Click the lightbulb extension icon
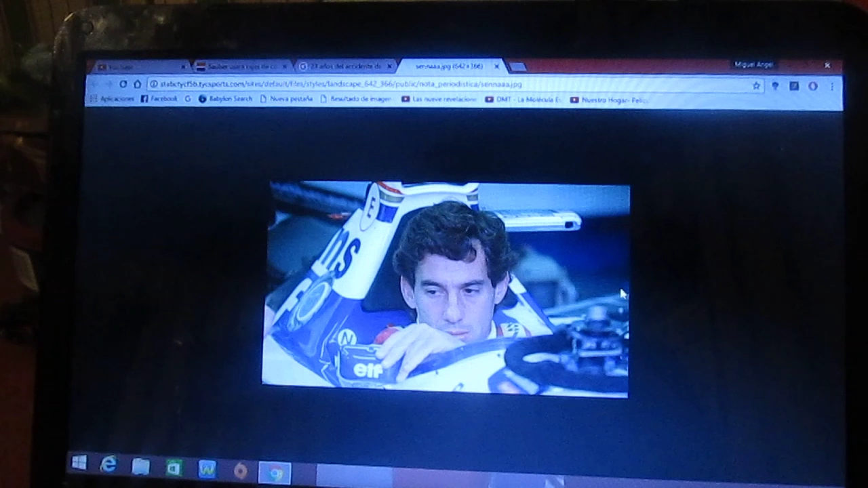 (x=775, y=86)
